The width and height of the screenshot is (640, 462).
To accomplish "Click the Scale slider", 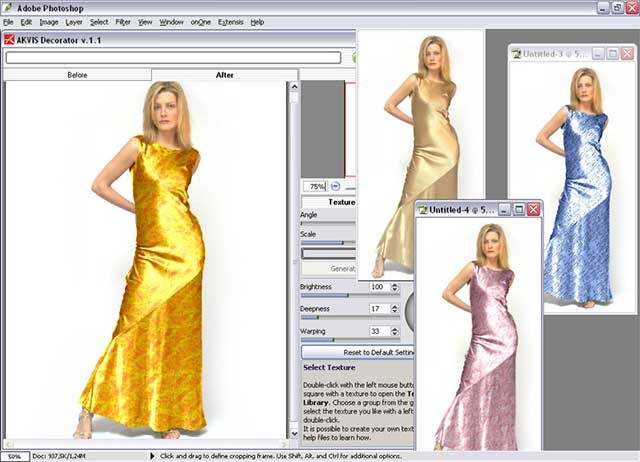I will (x=328, y=242).
